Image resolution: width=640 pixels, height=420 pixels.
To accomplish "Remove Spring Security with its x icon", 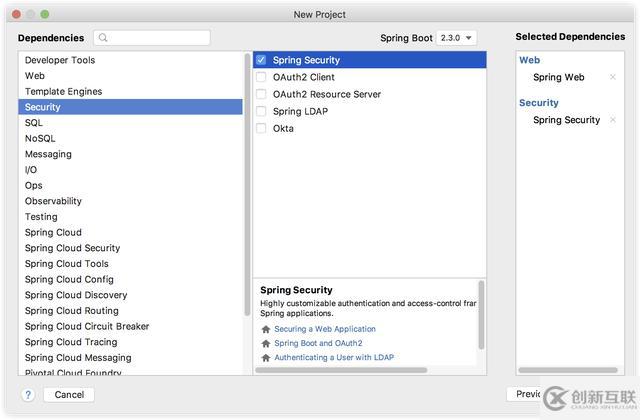I will (613, 120).
